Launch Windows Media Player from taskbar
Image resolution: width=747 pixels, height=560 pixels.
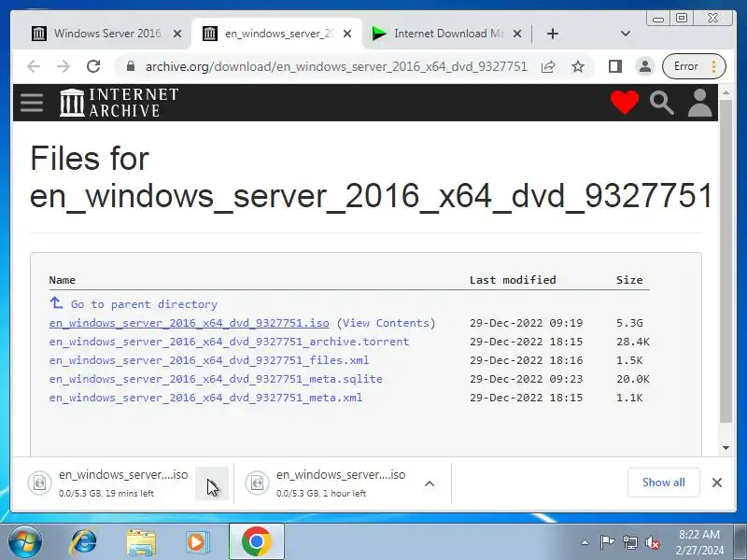(x=196, y=542)
